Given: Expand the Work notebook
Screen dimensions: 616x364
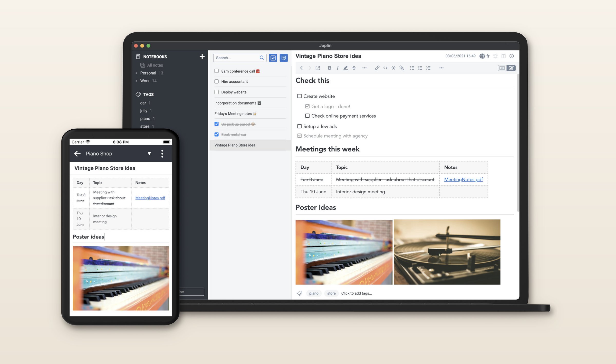Looking at the screenshot, I should coord(136,81).
